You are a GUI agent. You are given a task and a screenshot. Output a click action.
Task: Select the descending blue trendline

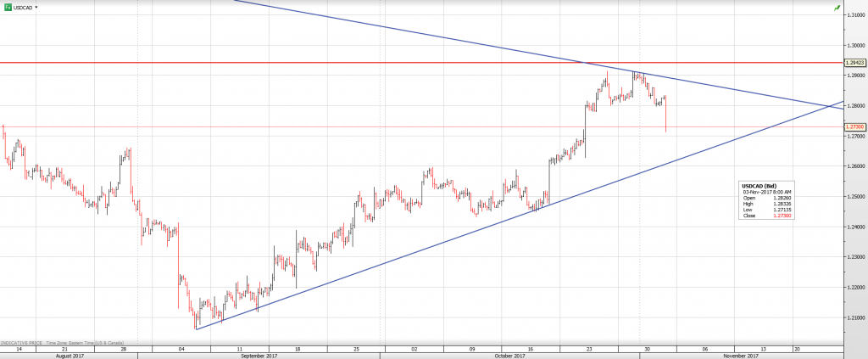(424, 36)
